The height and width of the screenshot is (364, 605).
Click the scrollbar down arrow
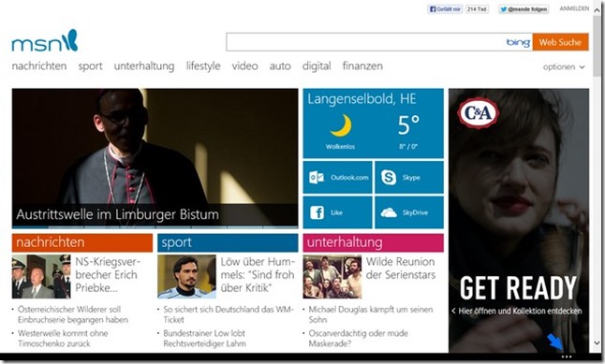coord(598,342)
